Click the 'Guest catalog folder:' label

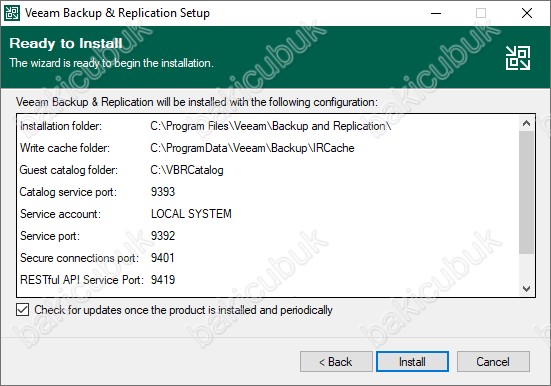(69, 170)
